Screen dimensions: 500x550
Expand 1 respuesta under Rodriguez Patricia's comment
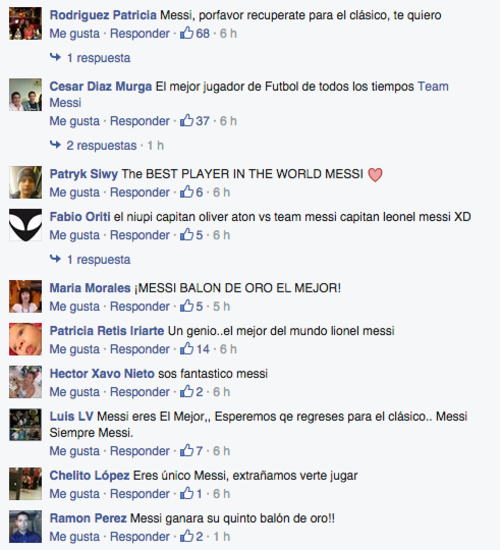pyautogui.click(x=98, y=58)
